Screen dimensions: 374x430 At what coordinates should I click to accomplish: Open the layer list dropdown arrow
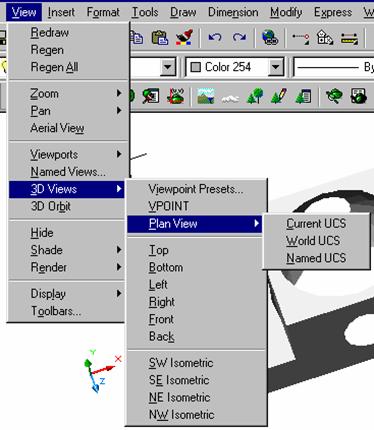point(168,67)
